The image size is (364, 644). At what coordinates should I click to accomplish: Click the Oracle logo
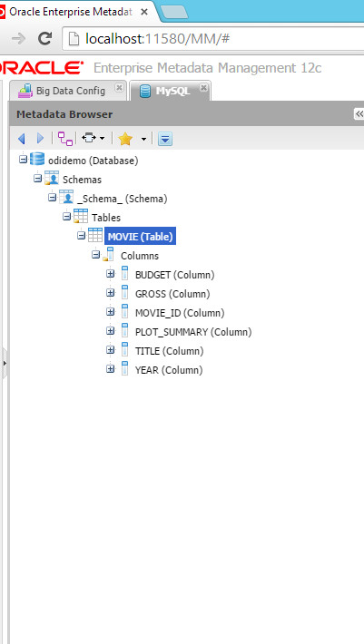[42, 68]
